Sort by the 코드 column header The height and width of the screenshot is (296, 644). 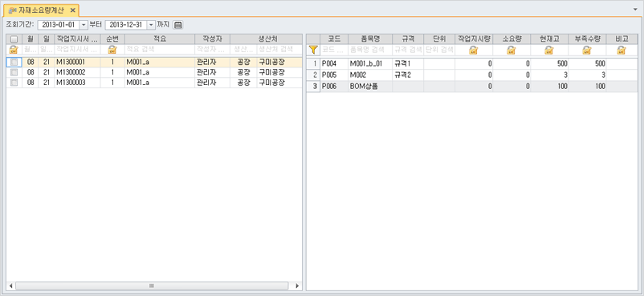tap(334, 39)
